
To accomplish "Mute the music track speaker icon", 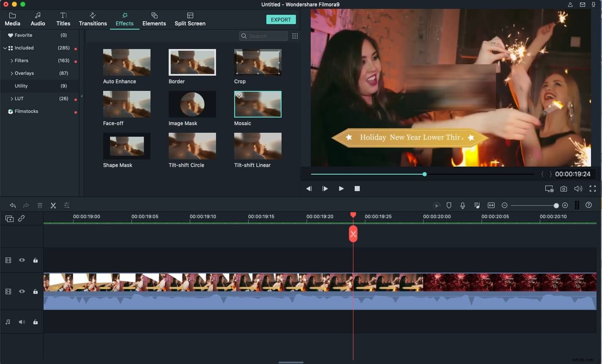I will 22,322.
